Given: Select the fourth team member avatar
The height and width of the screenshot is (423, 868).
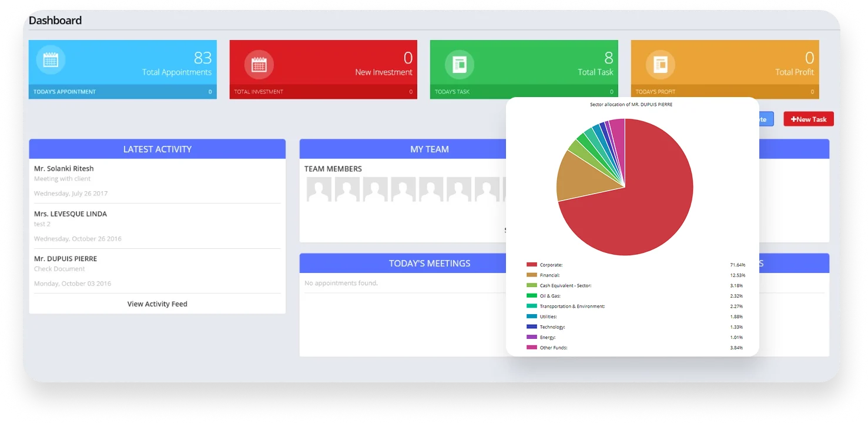Looking at the screenshot, I should pos(403,189).
